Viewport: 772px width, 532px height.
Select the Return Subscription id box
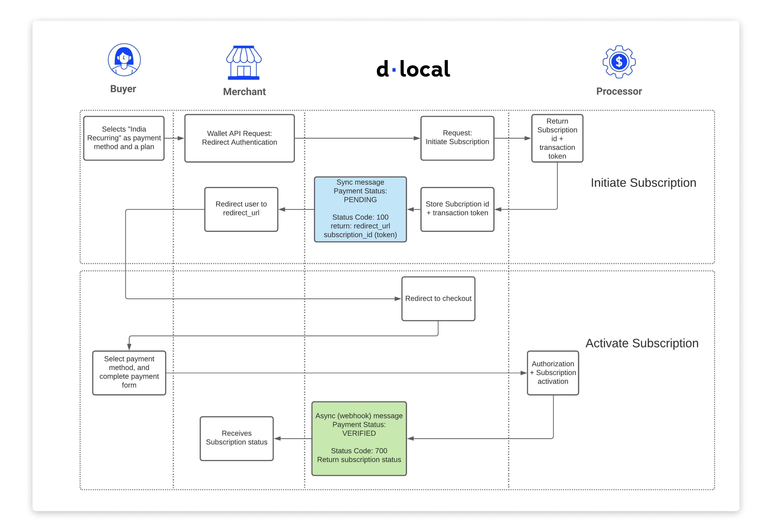(x=557, y=138)
